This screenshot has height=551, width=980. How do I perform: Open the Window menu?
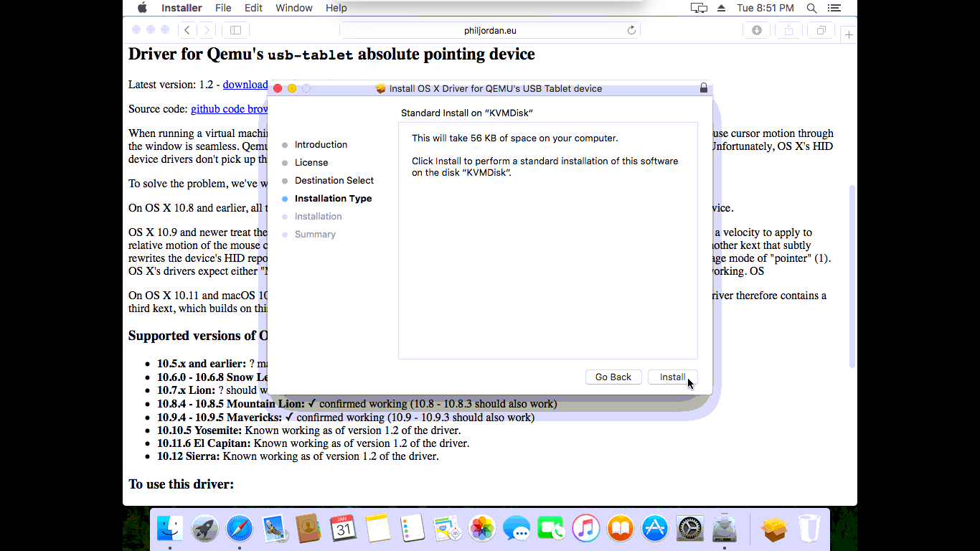point(294,8)
